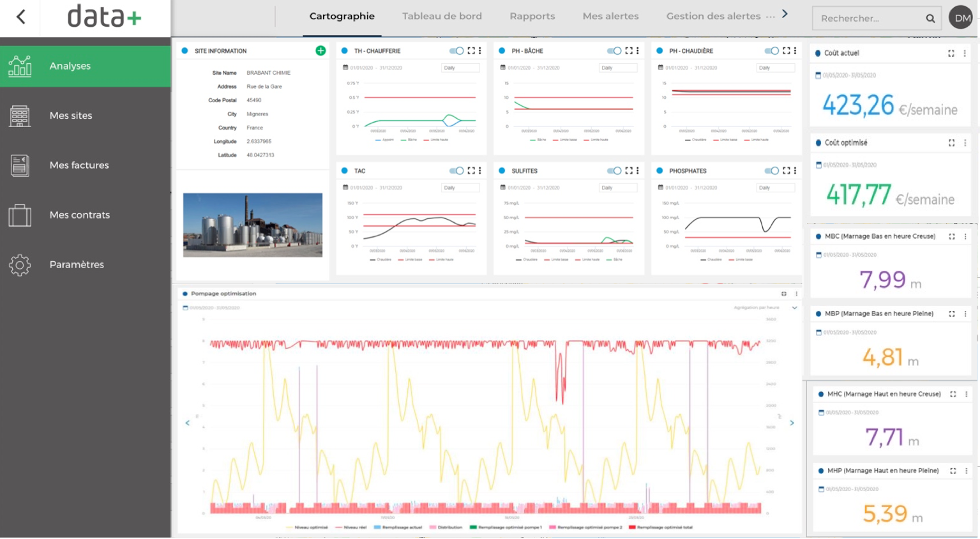
Task: Expand Pompage optimisation chart fullscreen
Action: (784, 294)
